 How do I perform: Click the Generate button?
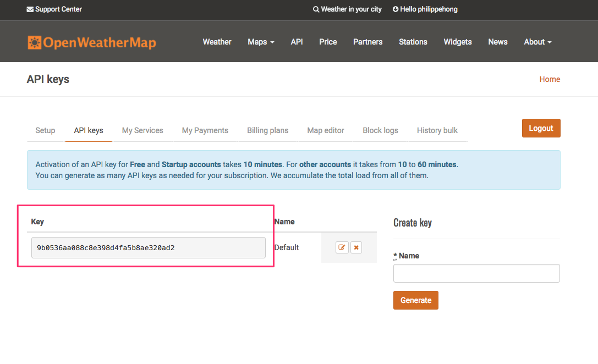coord(415,300)
